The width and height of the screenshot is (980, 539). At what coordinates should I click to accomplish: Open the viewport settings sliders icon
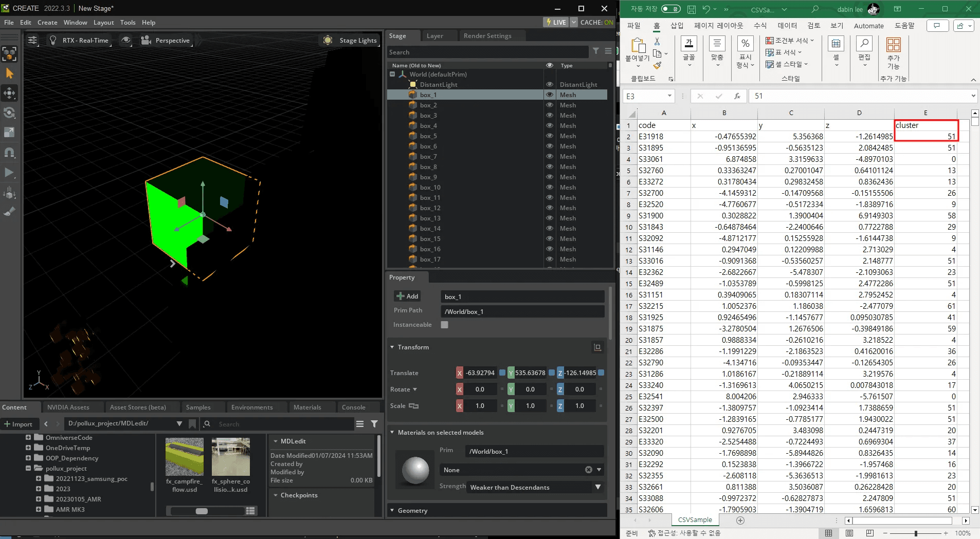click(32, 40)
